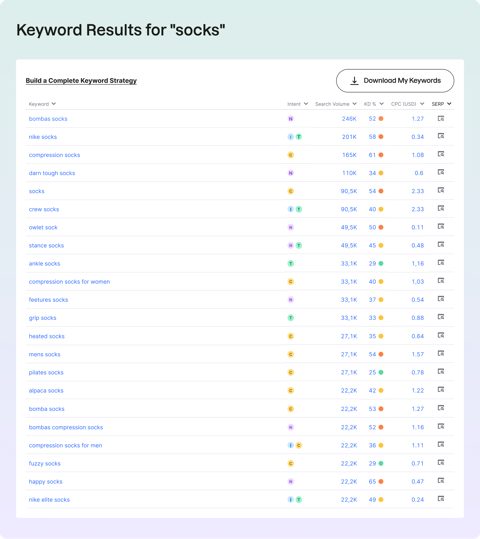Click commercial intent badge for heated socks
Viewport: 480px width, 539px height.
(x=291, y=336)
